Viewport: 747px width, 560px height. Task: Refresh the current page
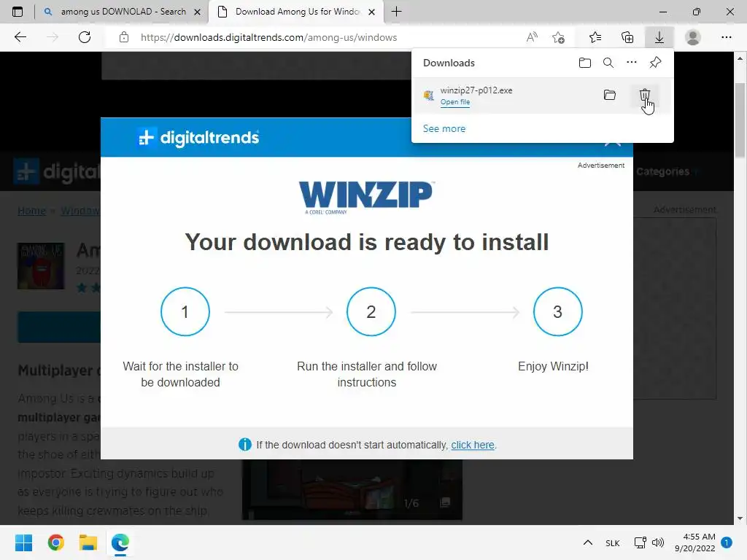(x=85, y=37)
